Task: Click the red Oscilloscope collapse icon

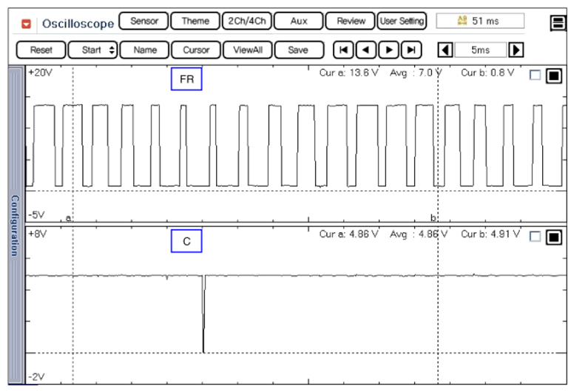Action: 27,23
